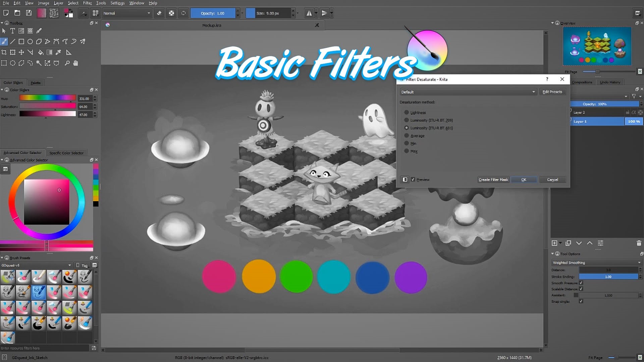Open the Filter menu
The height and width of the screenshot is (362, 644).
pos(87,3)
